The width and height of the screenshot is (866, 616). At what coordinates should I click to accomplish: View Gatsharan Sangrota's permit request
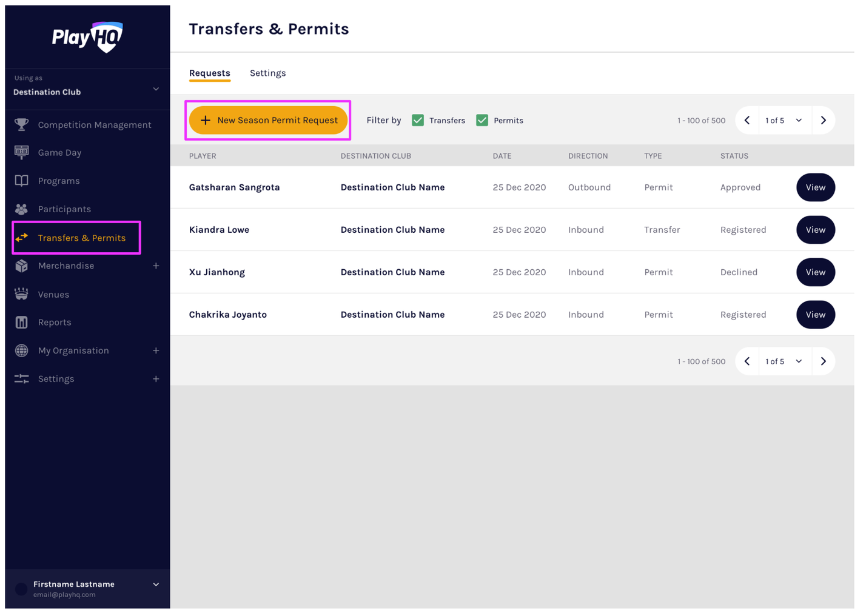tap(815, 187)
